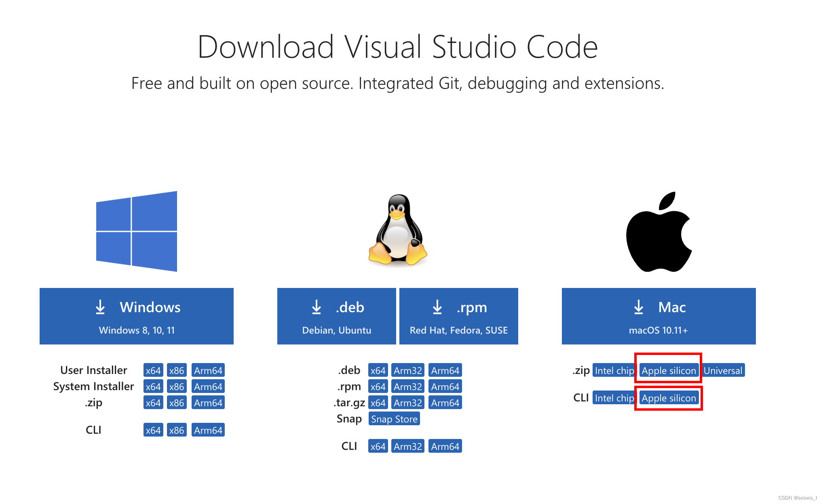Download the .deb package for Debian, Ubuntu
This screenshot has height=504, width=823.
pos(337,316)
